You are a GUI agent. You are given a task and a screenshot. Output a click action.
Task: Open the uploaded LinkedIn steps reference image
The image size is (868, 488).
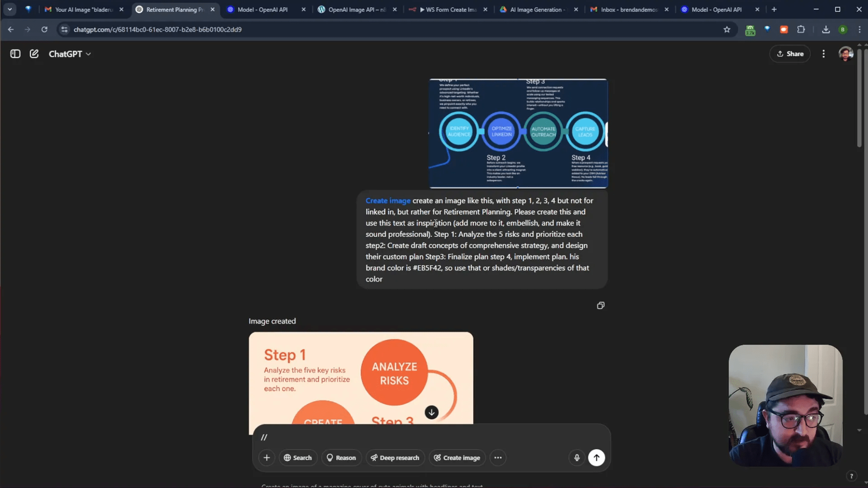(x=518, y=133)
